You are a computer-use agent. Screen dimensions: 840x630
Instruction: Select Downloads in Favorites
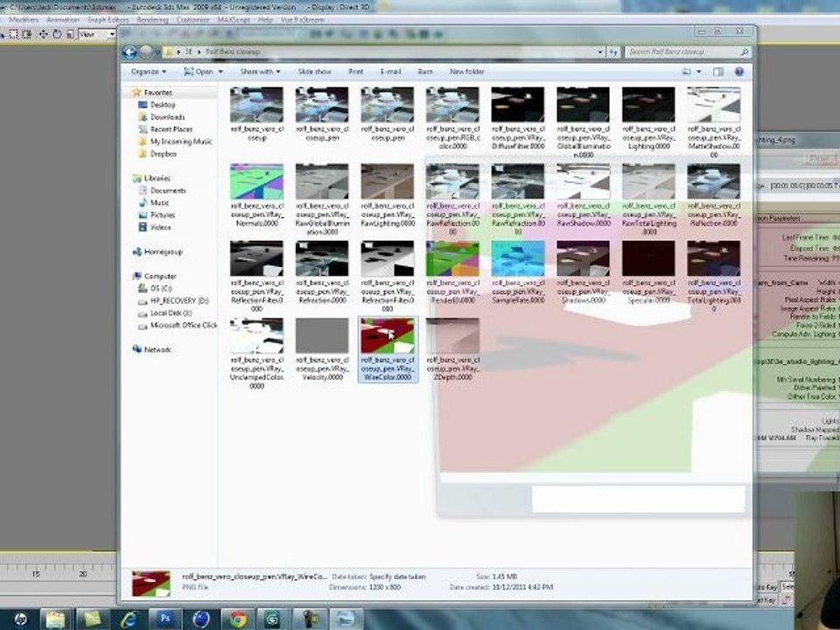[167, 116]
